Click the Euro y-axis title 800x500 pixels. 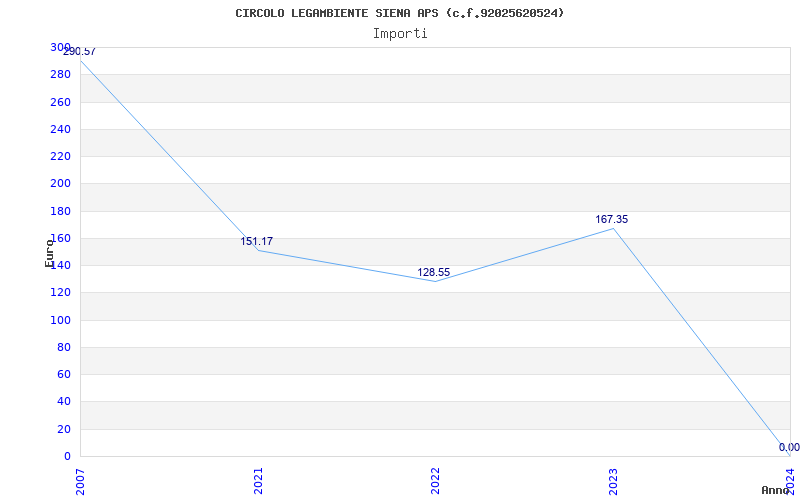tap(49, 254)
